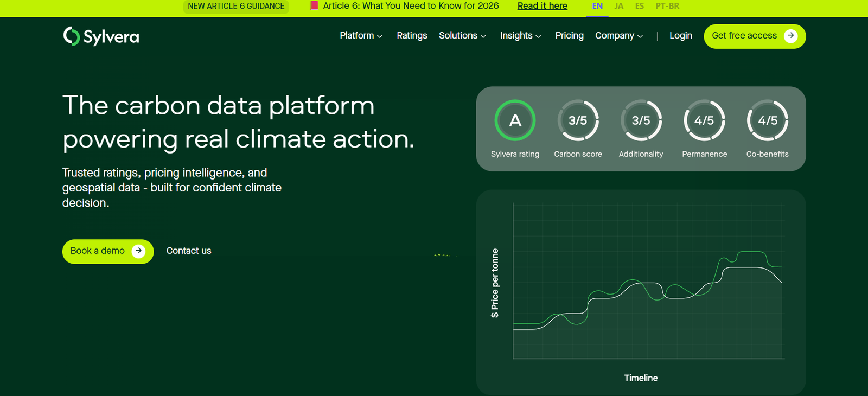This screenshot has height=396, width=868.
Task: Click the Contact us link
Action: [x=189, y=251]
